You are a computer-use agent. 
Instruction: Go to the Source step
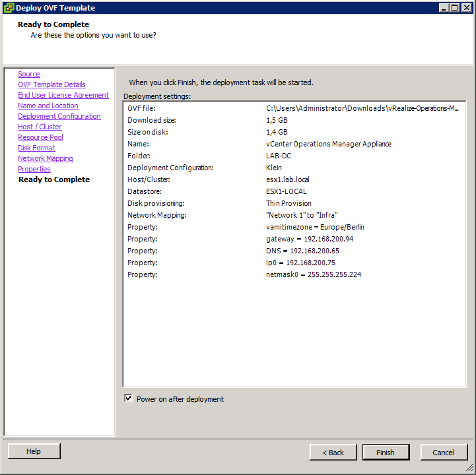[x=29, y=74]
